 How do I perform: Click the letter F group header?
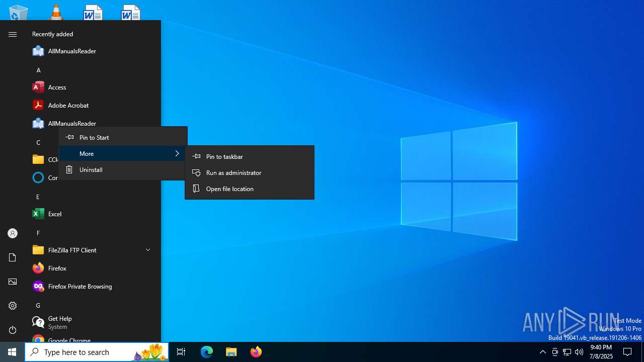click(38, 233)
